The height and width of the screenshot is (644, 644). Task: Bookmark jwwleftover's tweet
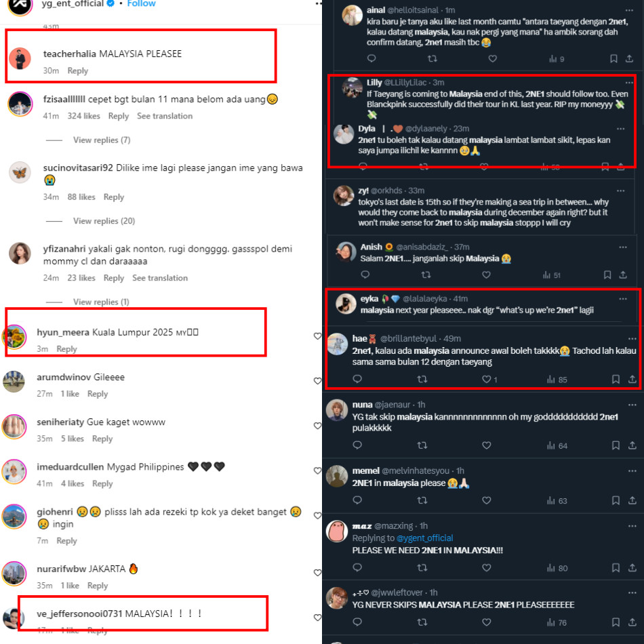[616, 622]
